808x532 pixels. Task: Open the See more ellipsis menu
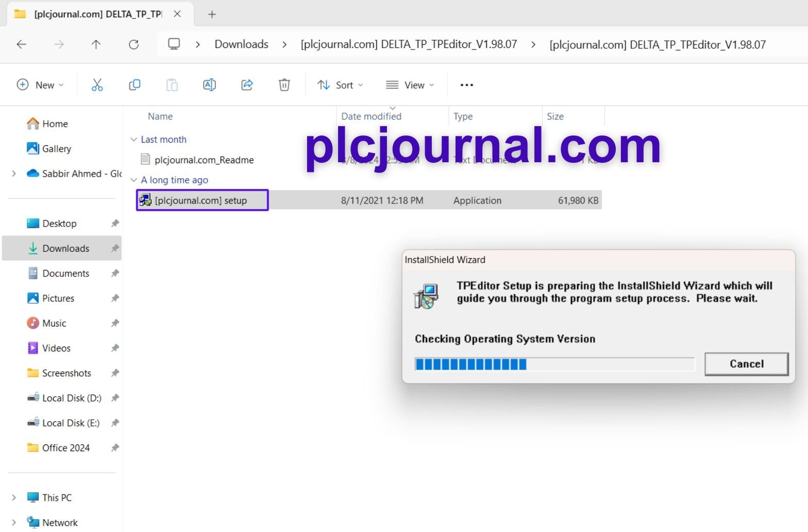tap(466, 85)
